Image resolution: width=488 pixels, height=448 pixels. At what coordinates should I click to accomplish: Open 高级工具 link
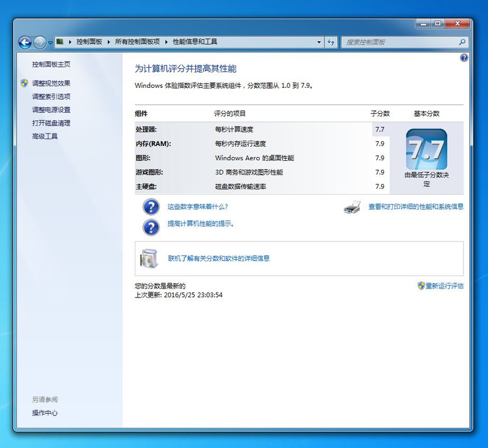point(45,136)
